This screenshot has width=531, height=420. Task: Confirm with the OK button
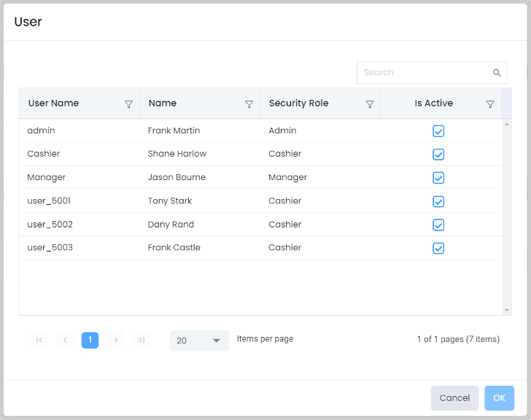click(x=499, y=398)
